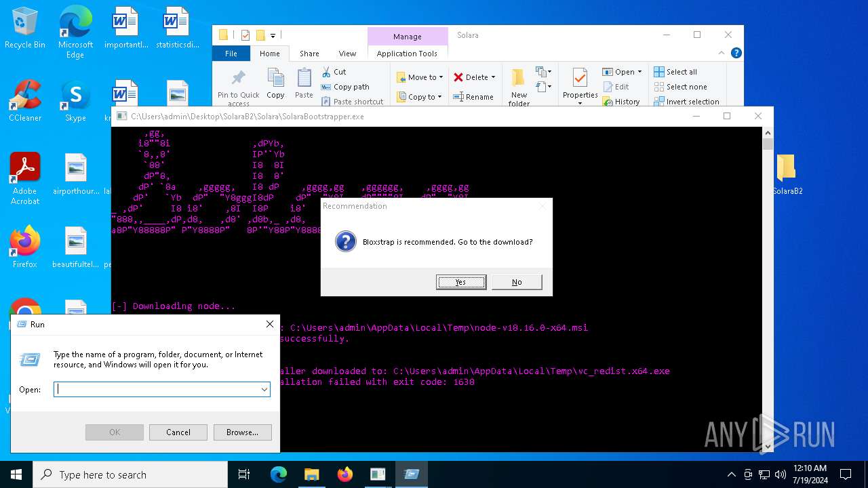Switch to the View ribbon tab

(347, 54)
